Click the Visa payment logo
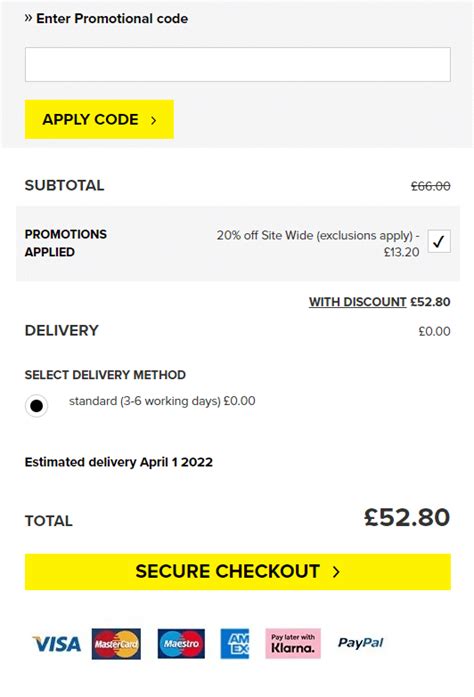The image size is (474, 697). point(57,644)
